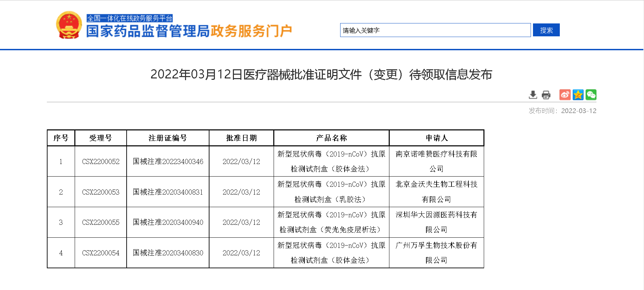
Task: Click the print icon
Action: 546,95
